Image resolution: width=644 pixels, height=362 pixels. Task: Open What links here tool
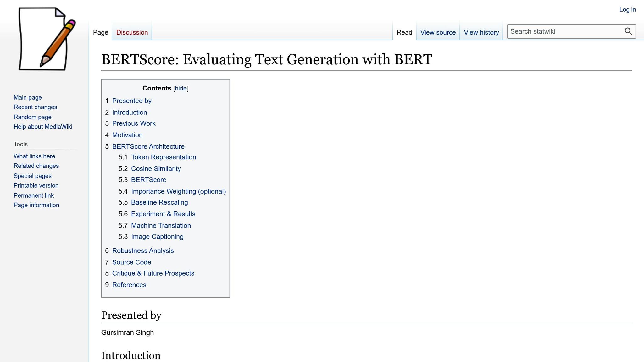pyautogui.click(x=34, y=156)
